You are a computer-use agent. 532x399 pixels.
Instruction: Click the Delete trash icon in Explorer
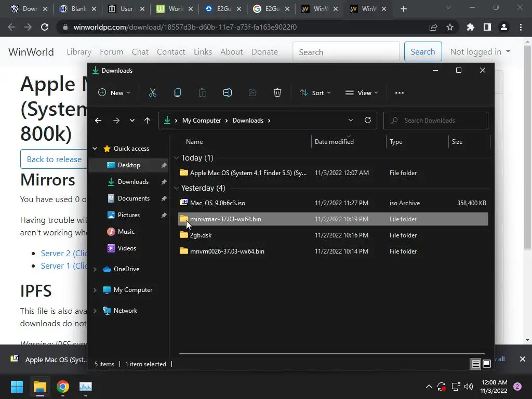pos(277,92)
